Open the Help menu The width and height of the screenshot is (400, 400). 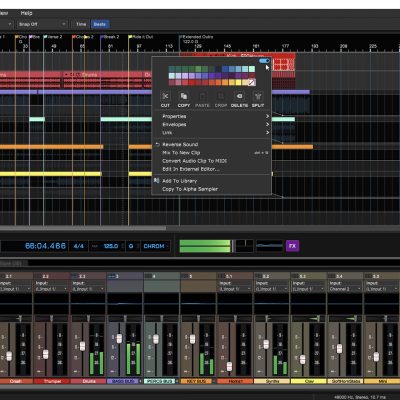pos(26,13)
